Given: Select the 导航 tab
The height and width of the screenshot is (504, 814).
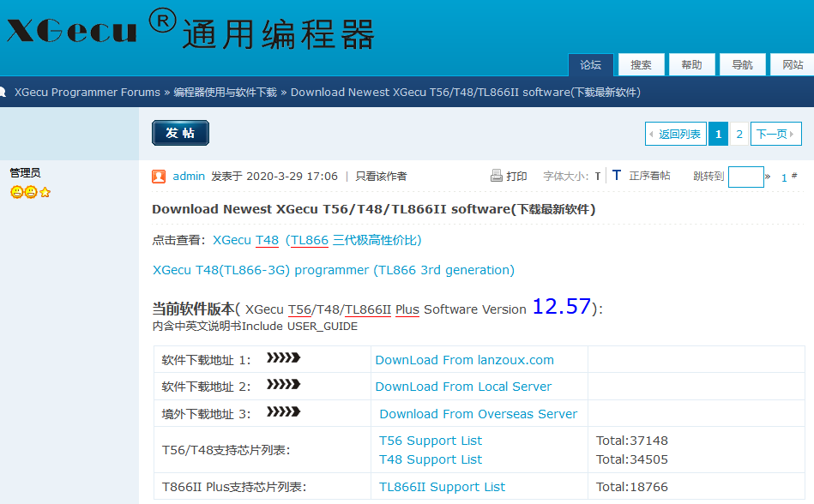Looking at the screenshot, I should (742, 65).
